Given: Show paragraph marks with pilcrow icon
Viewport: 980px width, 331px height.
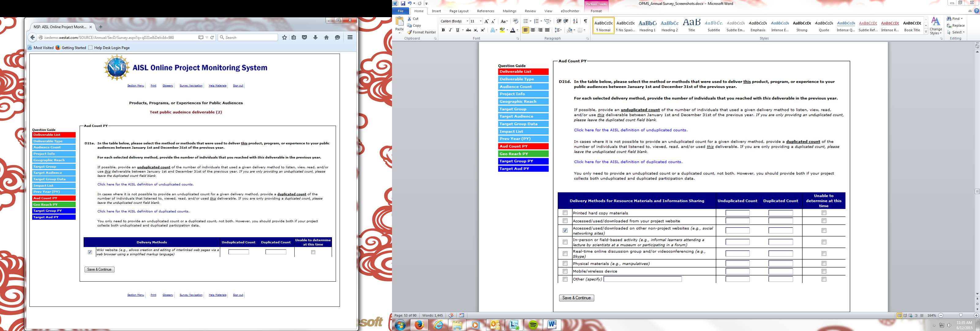Looking at the screenshot, I should tap(585, 21).
